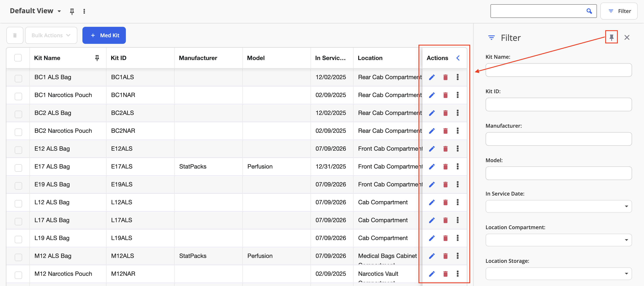Image resolution: width=644 pixels, height=286 pixels.
Task: Open more actions for M12 Narcotics Pouch
Action: click(457, 274)
